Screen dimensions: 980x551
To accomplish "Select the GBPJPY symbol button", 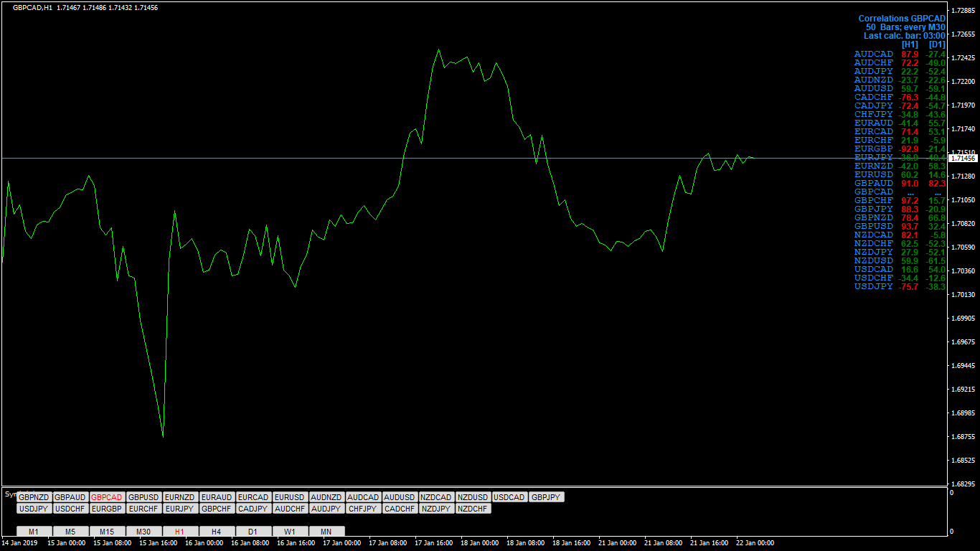I will point(547,497).
